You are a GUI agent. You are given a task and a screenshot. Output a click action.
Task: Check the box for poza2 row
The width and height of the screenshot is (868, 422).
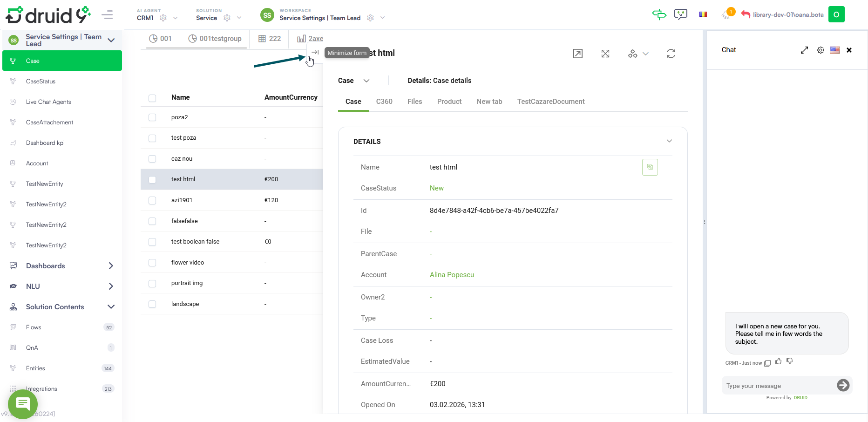point(152,117)
